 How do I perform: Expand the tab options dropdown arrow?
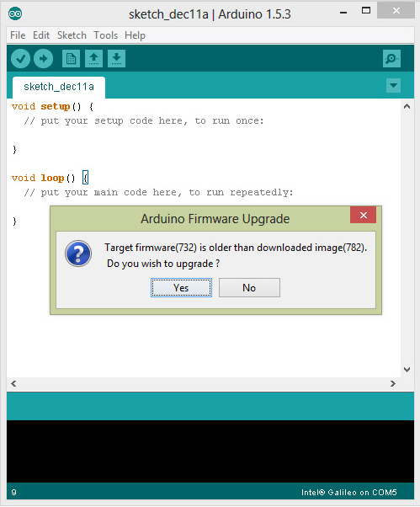[x=393, y=86]
